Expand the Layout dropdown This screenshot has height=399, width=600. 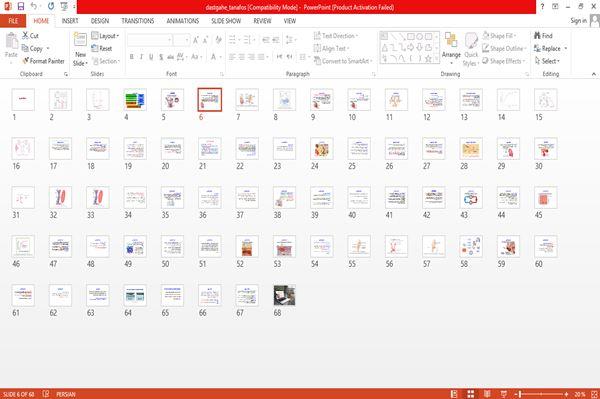[x=105, y=36]
